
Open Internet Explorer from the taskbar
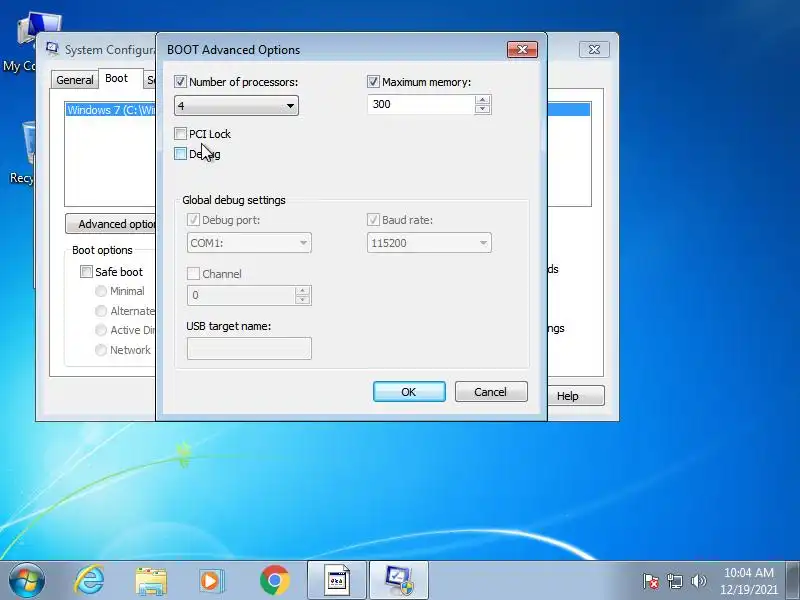89,580
